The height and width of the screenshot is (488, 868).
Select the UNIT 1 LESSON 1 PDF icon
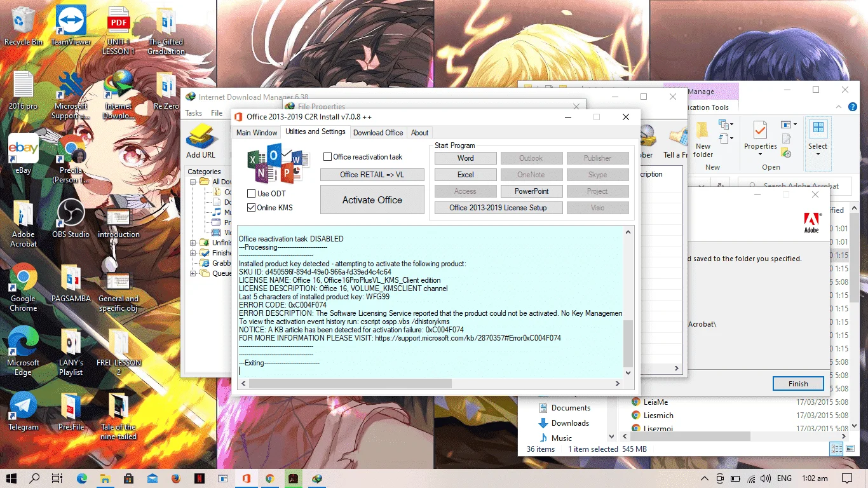(x=118, y=30)
